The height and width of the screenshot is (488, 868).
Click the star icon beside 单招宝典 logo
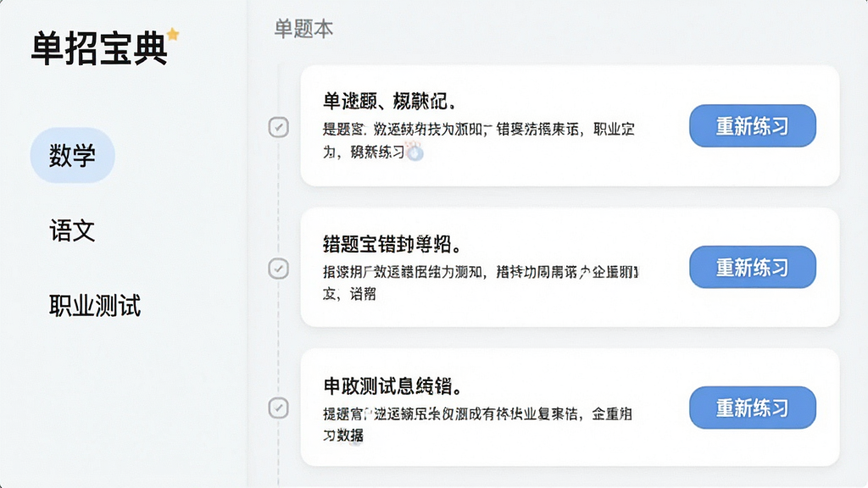[173, 34]
